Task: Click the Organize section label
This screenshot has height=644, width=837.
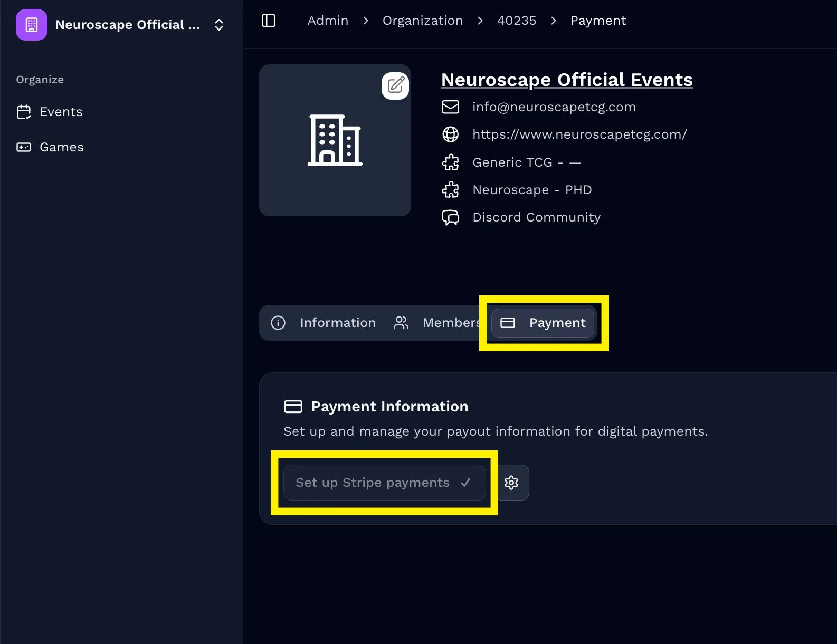Action: pyautogui.click(x=40, y=80)
